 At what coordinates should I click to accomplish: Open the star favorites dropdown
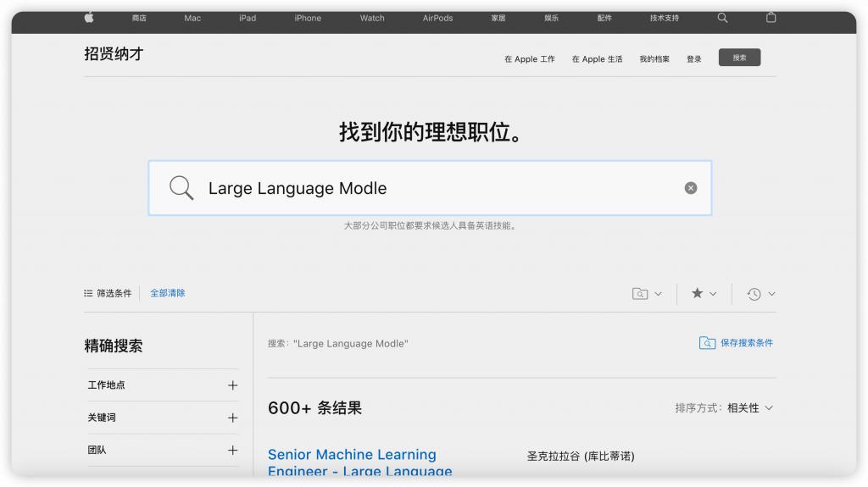(704, 294)
